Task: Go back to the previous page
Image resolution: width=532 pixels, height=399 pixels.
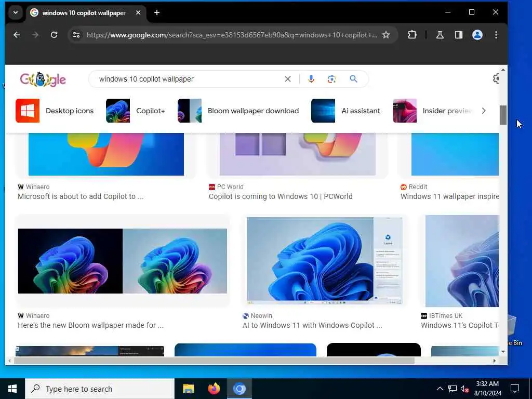Action: pyautogui.click(x=17, y=35)
